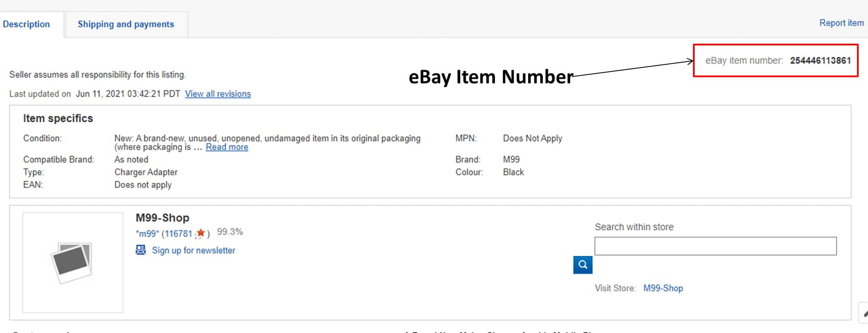Click the M99-Shop store name heading

click(162, 218)
